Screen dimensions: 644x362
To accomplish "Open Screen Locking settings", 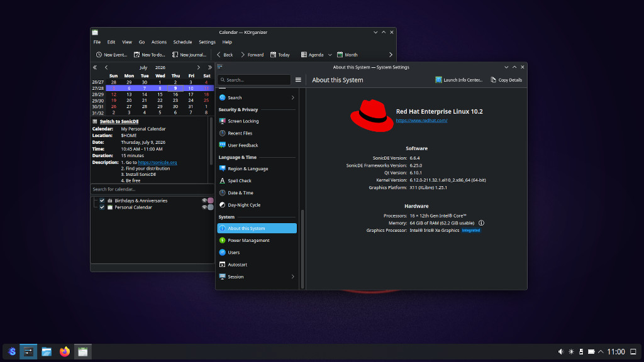I will 257,121.
